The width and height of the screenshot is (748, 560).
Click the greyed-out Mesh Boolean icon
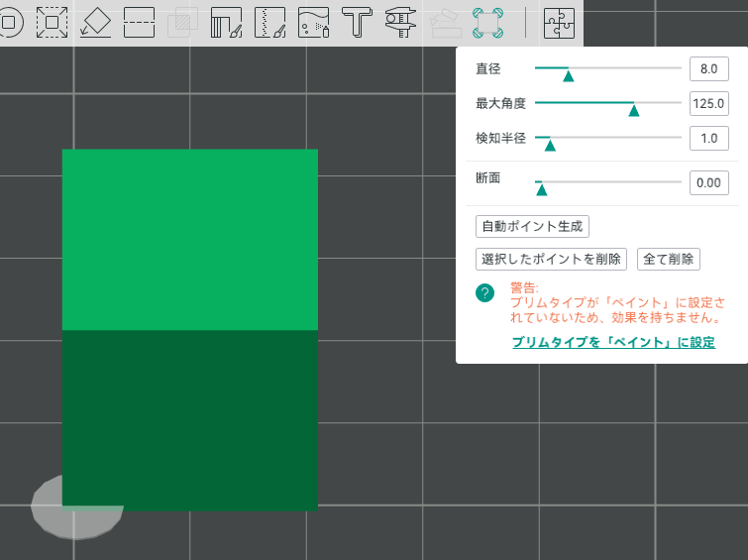click(182, 22)
